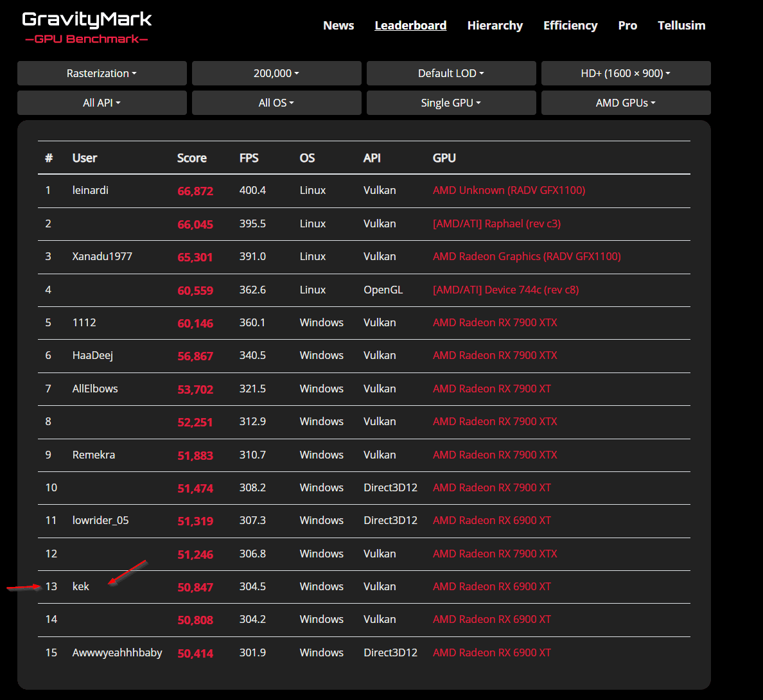Click FPS value 400.4
Image resolution: width=763 pixels, height=700 pixels.
(252, 190)
